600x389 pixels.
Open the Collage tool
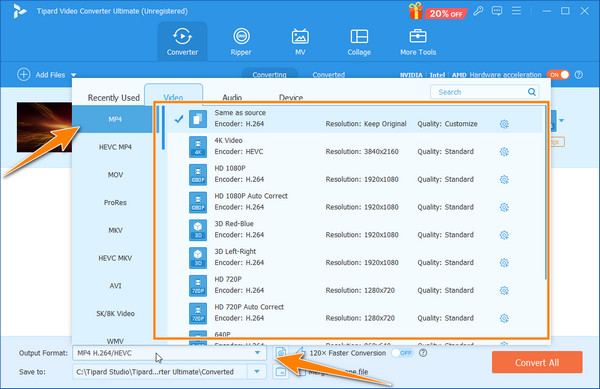359,42
